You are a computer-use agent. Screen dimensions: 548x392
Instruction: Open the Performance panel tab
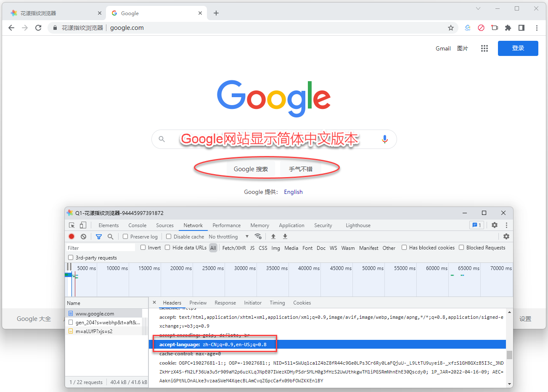pyautogui.click(x=227, y=225)
